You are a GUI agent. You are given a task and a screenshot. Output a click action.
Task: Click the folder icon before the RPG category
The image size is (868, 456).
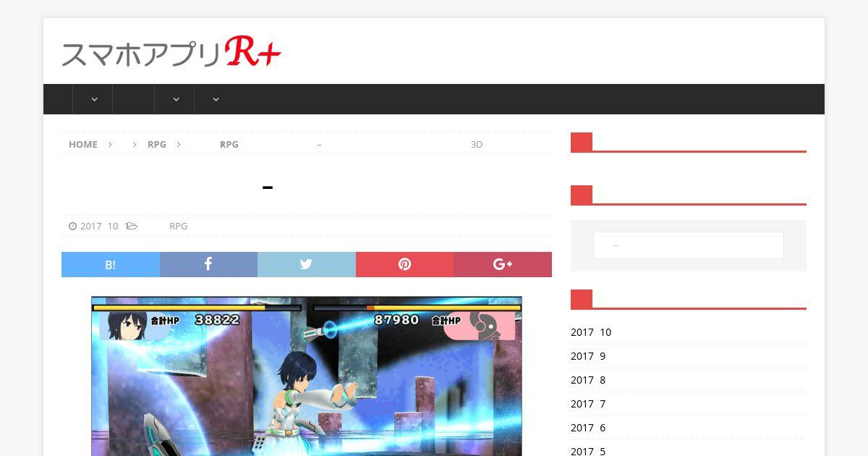pyautogui.click(x=132, y=226)
